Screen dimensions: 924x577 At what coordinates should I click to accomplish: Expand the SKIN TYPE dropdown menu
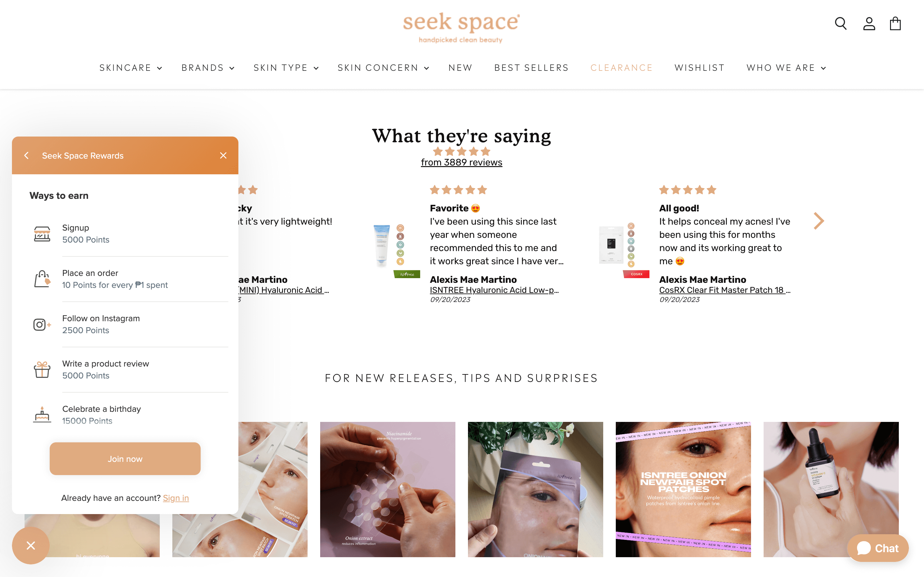click(285, 67)
